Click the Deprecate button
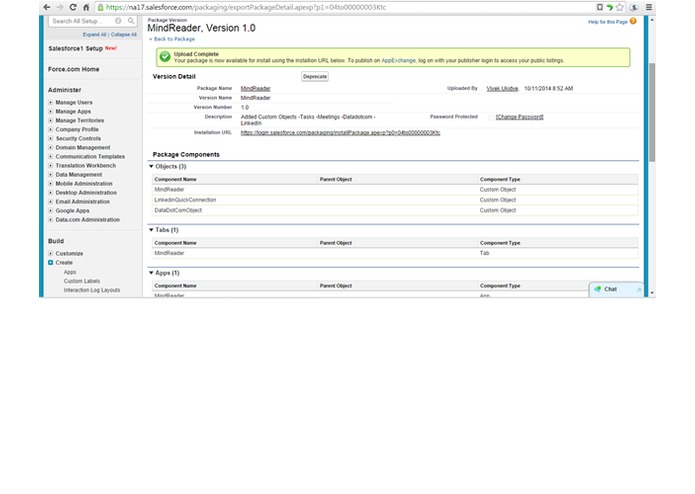 tap(315, 77)
